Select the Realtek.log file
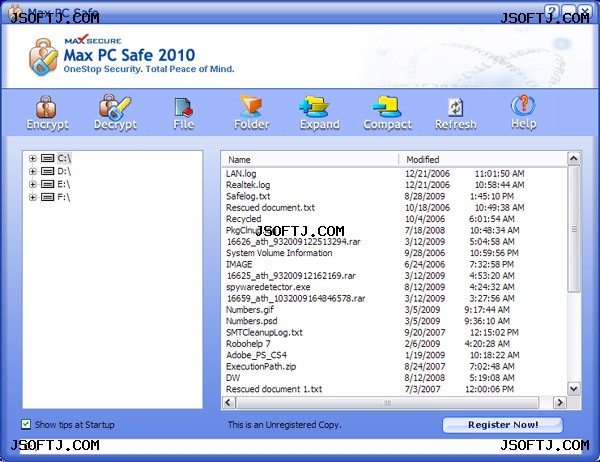This screenshot has width=600, height=462. [248, 185]
